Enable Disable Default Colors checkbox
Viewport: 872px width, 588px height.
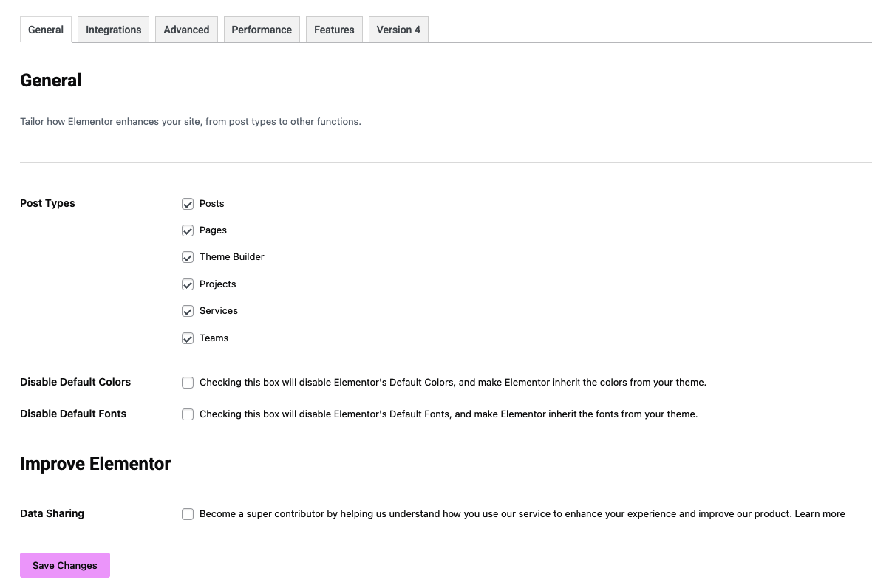tap(188, 383)
